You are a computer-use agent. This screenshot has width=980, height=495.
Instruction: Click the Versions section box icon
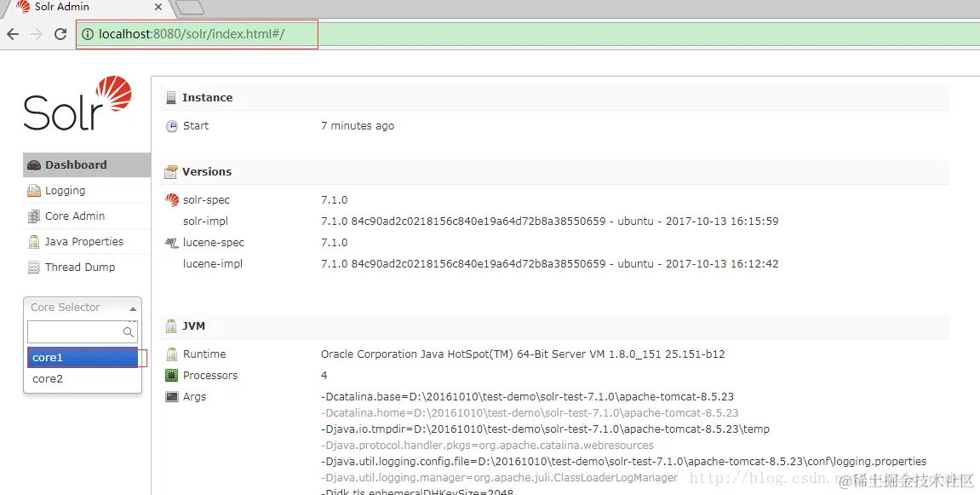(171, 171)
